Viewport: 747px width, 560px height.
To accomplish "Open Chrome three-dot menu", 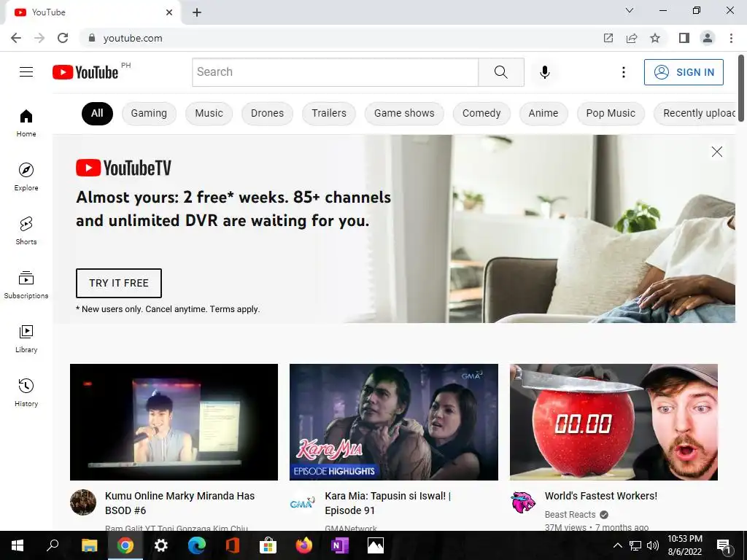I will [731, 38].
